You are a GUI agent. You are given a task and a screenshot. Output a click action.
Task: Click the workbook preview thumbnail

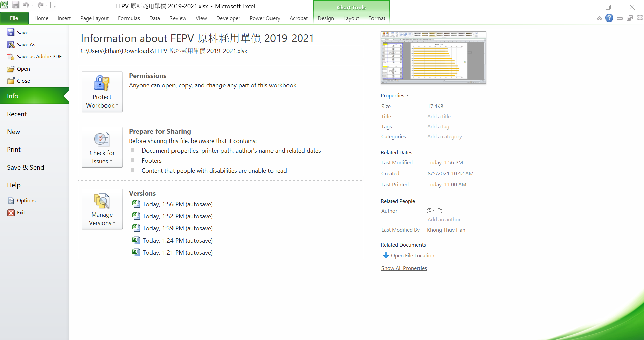coord(433,57)
